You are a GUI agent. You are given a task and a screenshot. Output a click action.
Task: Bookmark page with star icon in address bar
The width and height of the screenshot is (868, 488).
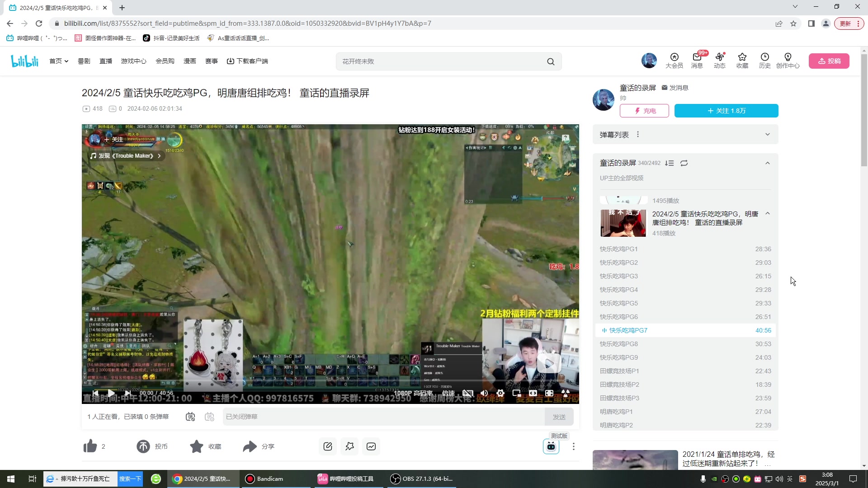(793, 23)
